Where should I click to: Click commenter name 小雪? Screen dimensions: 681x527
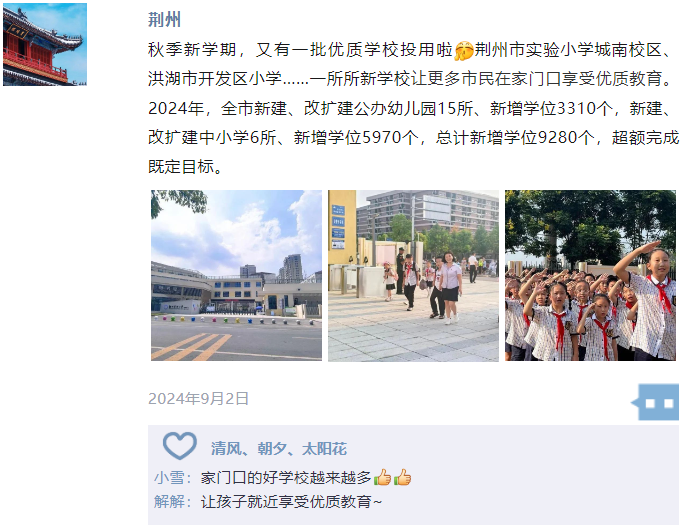[169, 477]
